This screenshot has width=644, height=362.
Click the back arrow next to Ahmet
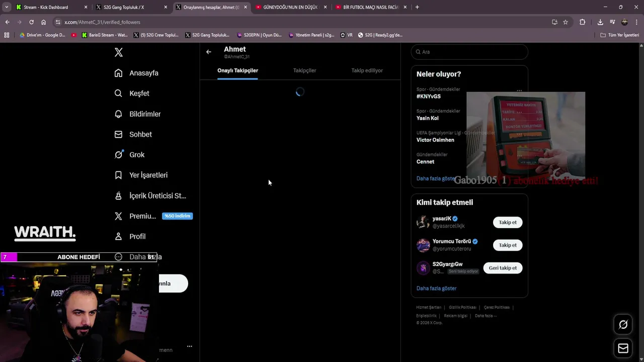(x=209, y=52)
